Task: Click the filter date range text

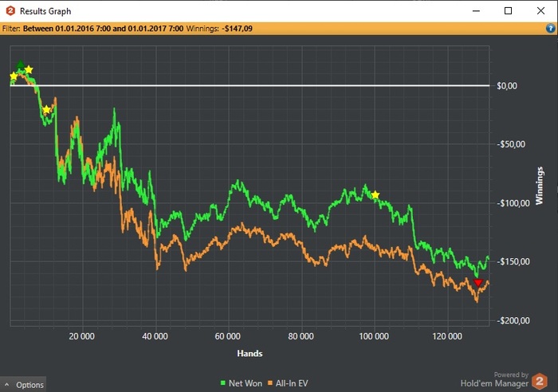Action: click(x=103, y=29)
